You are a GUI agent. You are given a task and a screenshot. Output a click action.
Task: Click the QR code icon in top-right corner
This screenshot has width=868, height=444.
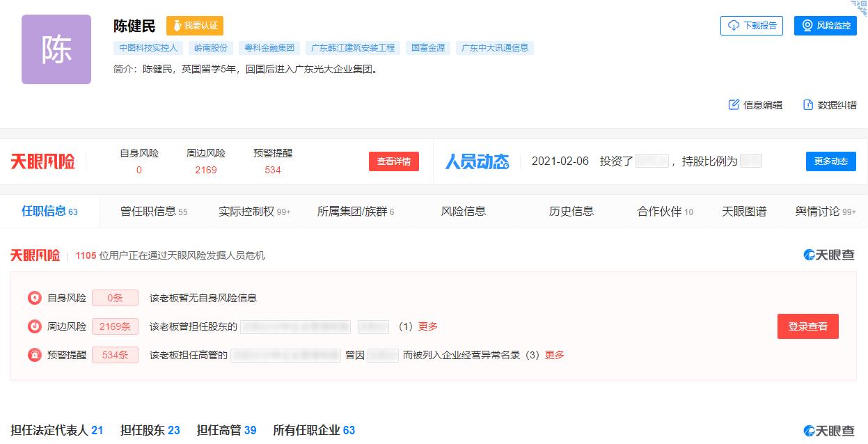(x=862, y=7)
